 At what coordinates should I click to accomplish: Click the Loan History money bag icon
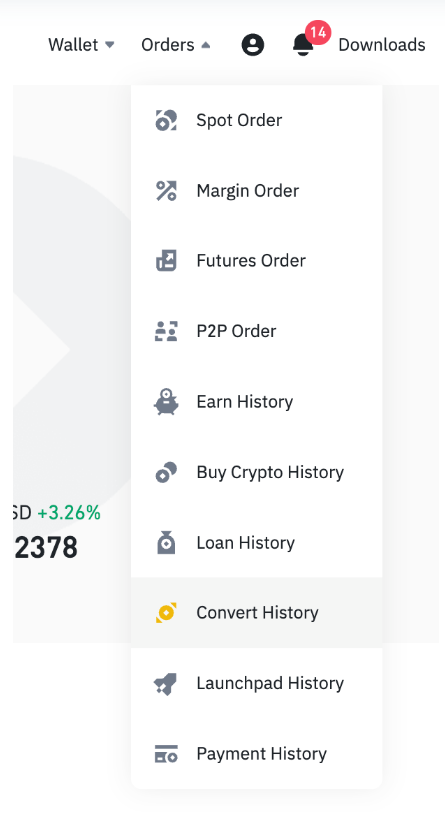[x=166, y=542]
